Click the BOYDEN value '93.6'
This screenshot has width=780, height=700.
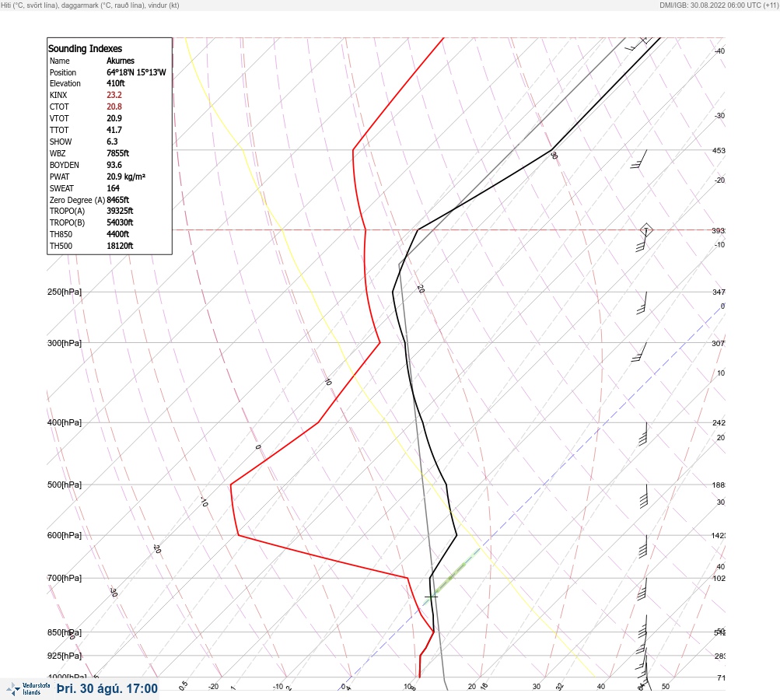114,165
